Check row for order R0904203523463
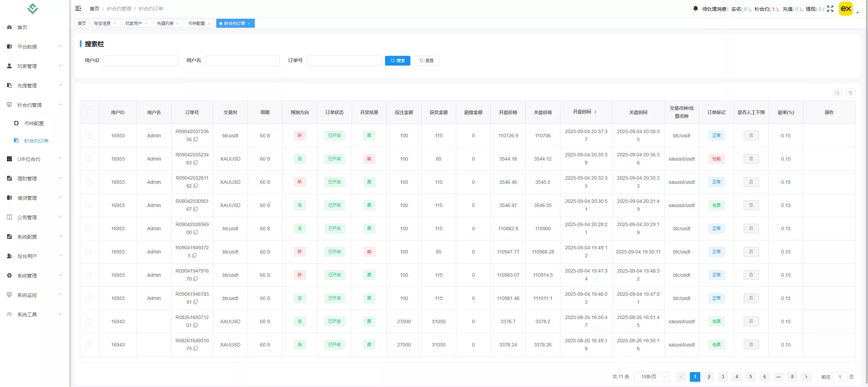 (89, 159)
